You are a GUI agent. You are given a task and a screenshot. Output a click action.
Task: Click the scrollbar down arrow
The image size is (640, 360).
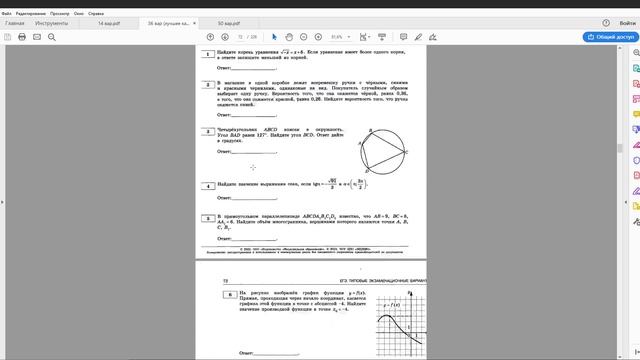[620, 357]
